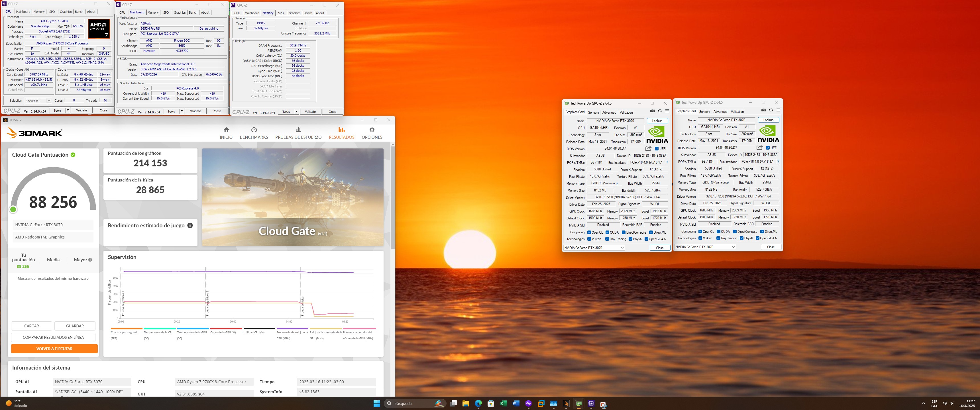Click BIOS export icon in left GPU-Z

point(648,148)
